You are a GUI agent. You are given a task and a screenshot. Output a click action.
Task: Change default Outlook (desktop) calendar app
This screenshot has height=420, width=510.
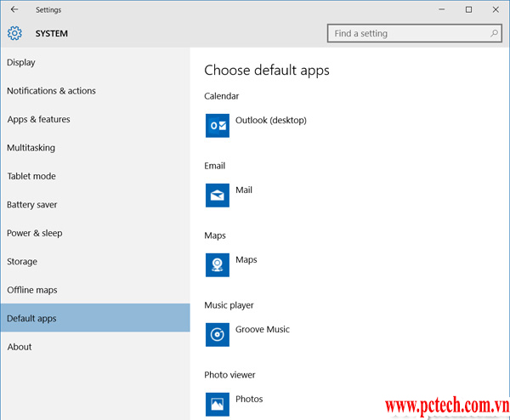[x=270, y=121]
